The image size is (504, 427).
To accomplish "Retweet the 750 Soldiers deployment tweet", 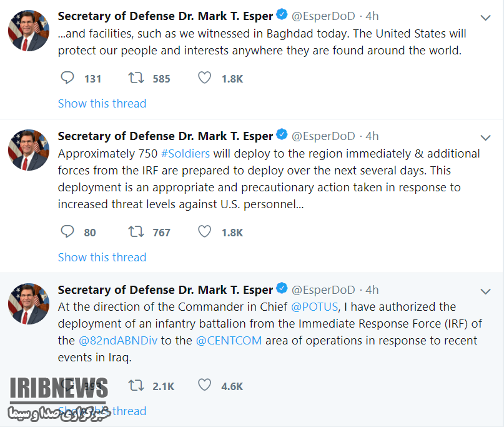I will (x=136, y=232).
